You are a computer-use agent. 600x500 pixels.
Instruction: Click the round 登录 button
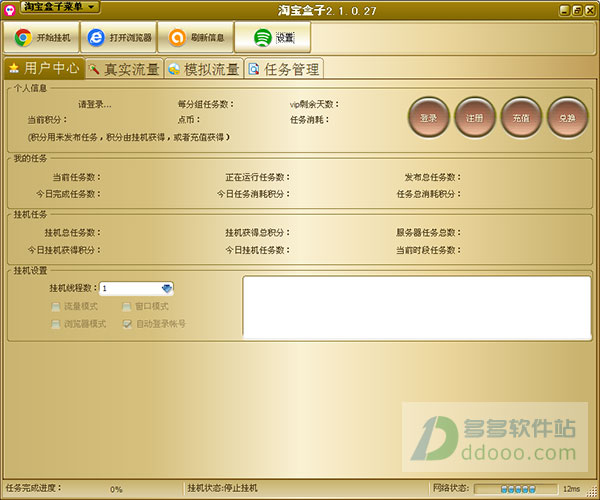point(428,118)
